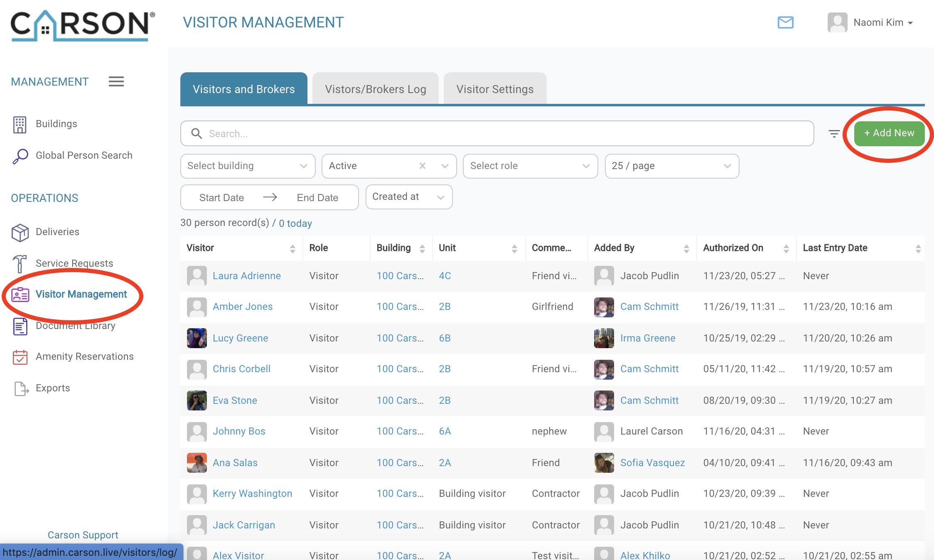Open the Visitor Settings tab
The image size is (934, 560).
pos(494,89)
